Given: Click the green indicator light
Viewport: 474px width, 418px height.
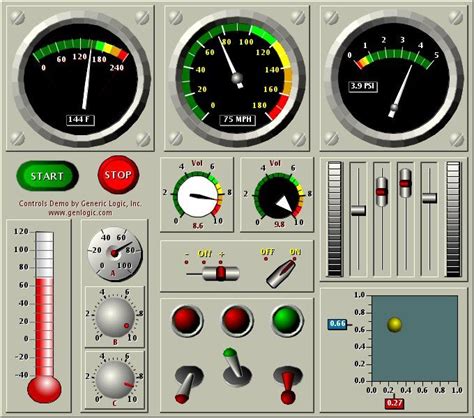Looking at the screenshot, I should (x=287, y=320).
